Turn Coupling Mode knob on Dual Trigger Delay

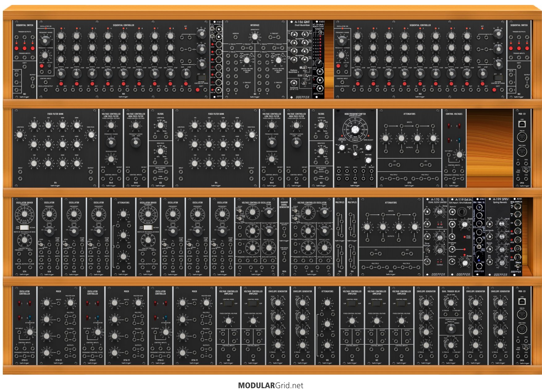pyautogui.click(x=451, y=329)
